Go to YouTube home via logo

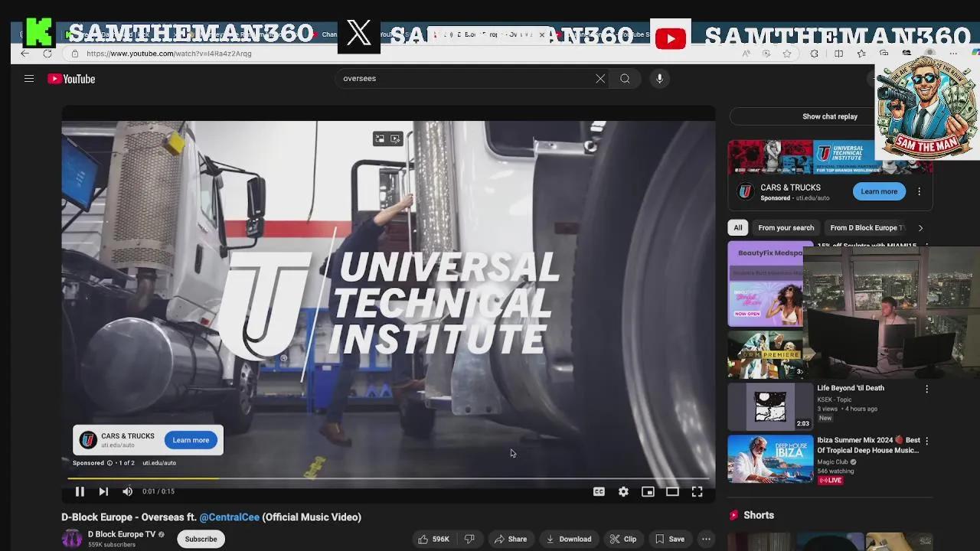click(71, 79)
